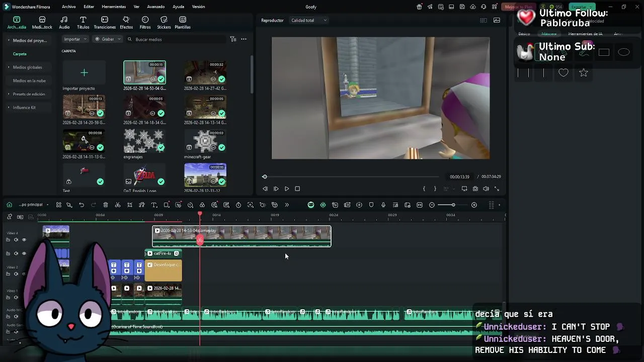Select the Carpeta folder entry

click(x=20, y=54)
